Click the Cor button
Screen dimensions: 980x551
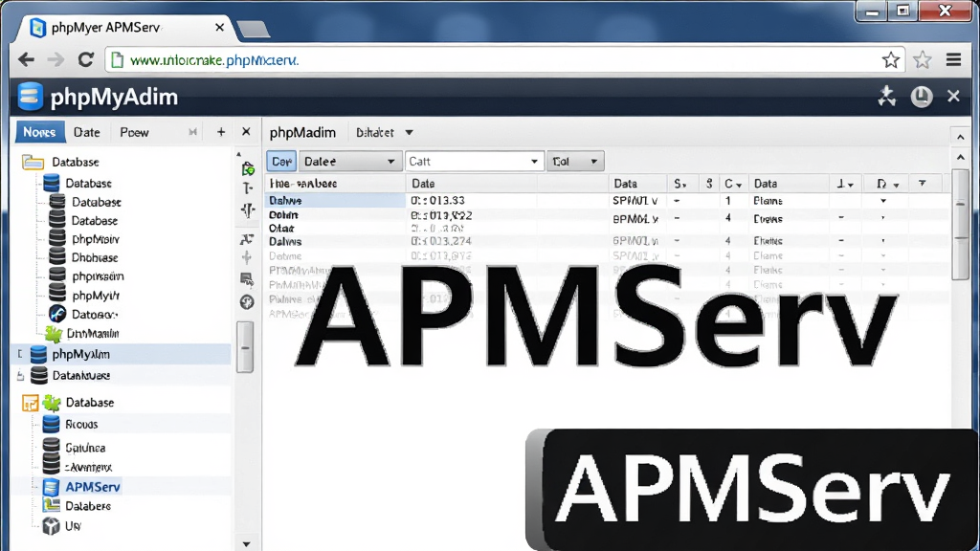tap(281, 161)
